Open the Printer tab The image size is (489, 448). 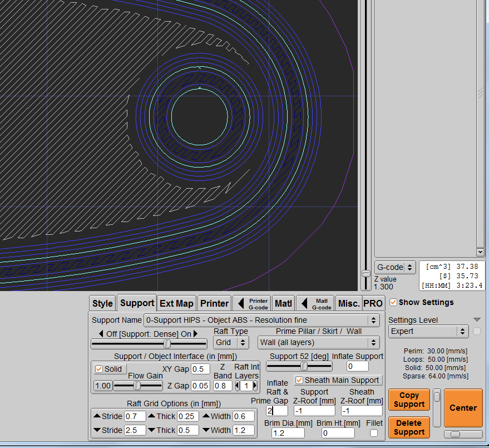(x=214, y=303)
